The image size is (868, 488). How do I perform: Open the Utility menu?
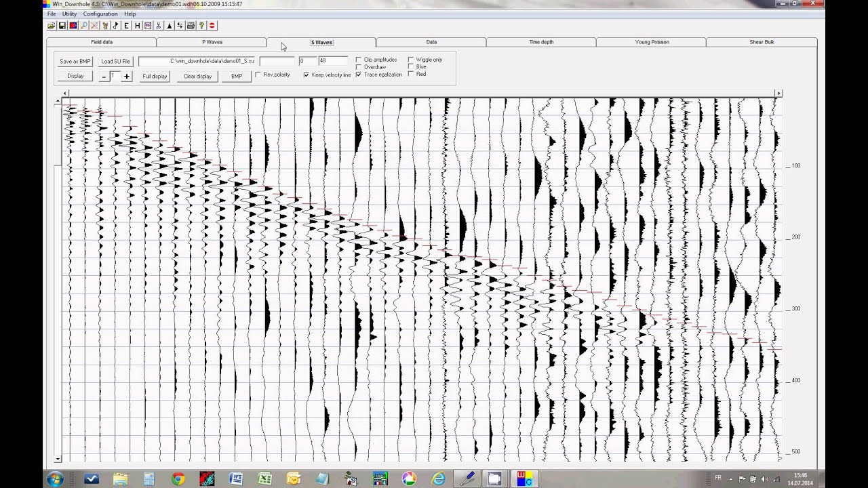[x=69, y=14]
